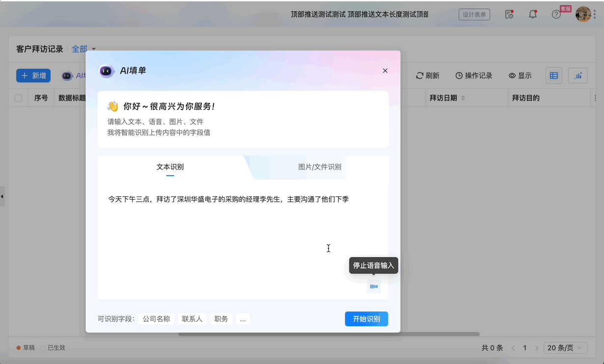Screen dimensions: 604x364
Task: Switch to chart statistics view icon
Action: [578, 76]
